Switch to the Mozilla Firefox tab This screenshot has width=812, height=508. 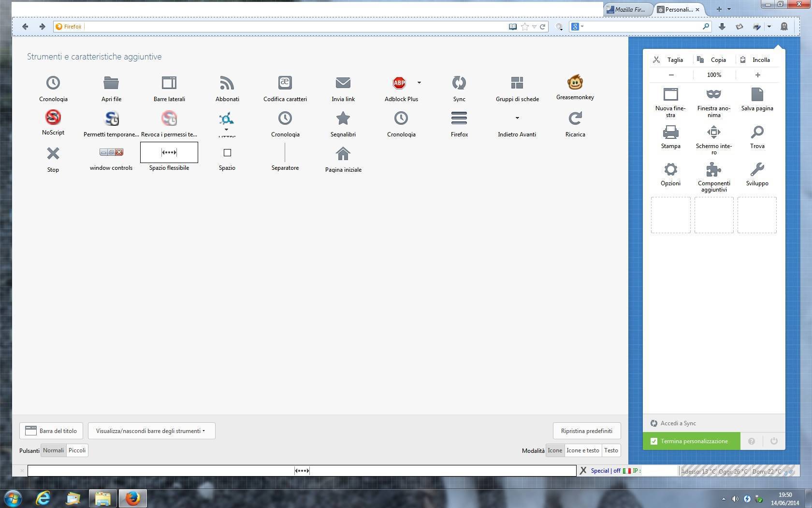click(627, 9)
